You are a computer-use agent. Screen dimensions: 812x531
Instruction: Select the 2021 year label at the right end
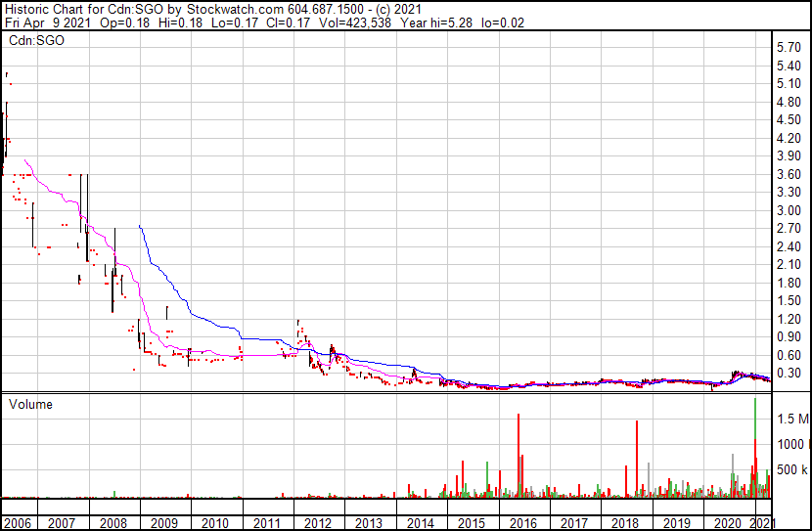(762, 523)
